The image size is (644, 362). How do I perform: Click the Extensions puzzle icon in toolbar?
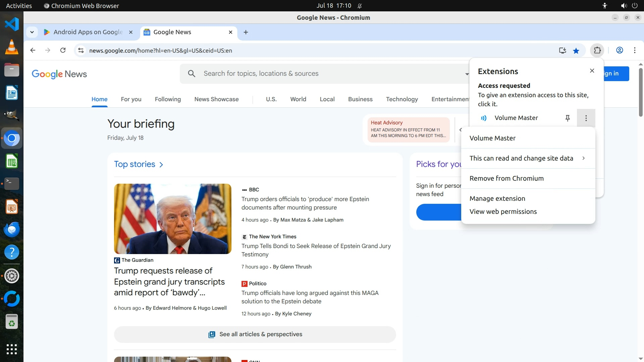coord(597,50)
